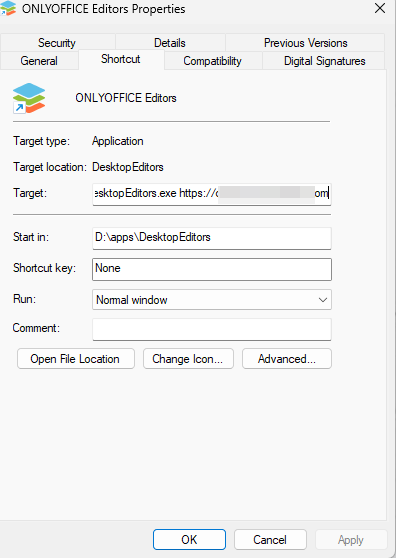
Task: Select the General tab
Action: pyautogui.click(x=39, y=60)
